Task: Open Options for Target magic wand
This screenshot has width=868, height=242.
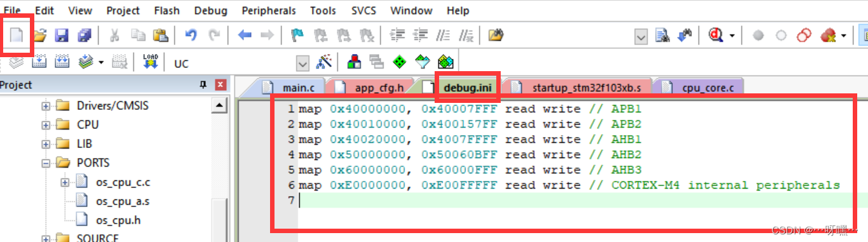Action: (325, 62)
